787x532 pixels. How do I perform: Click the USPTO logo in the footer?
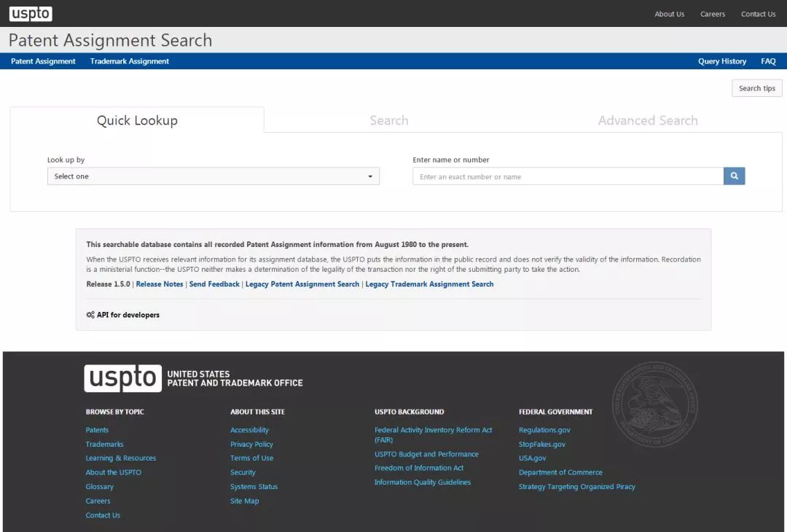coord(122,378)
